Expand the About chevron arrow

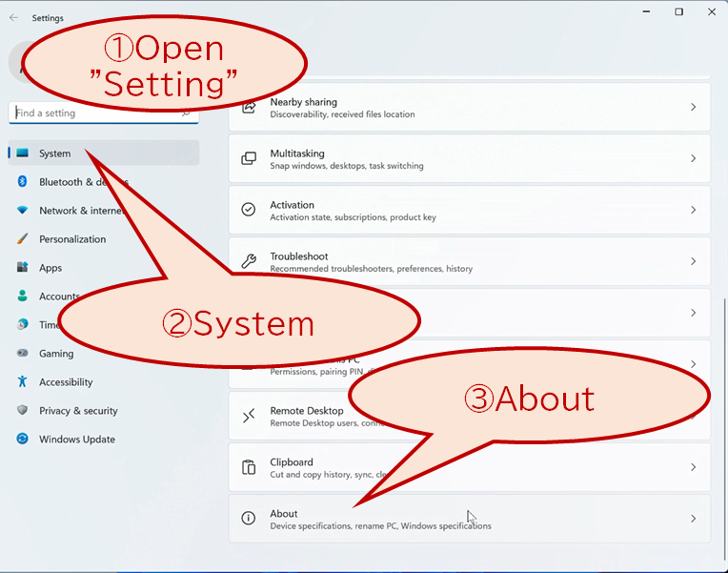point(693,518)
